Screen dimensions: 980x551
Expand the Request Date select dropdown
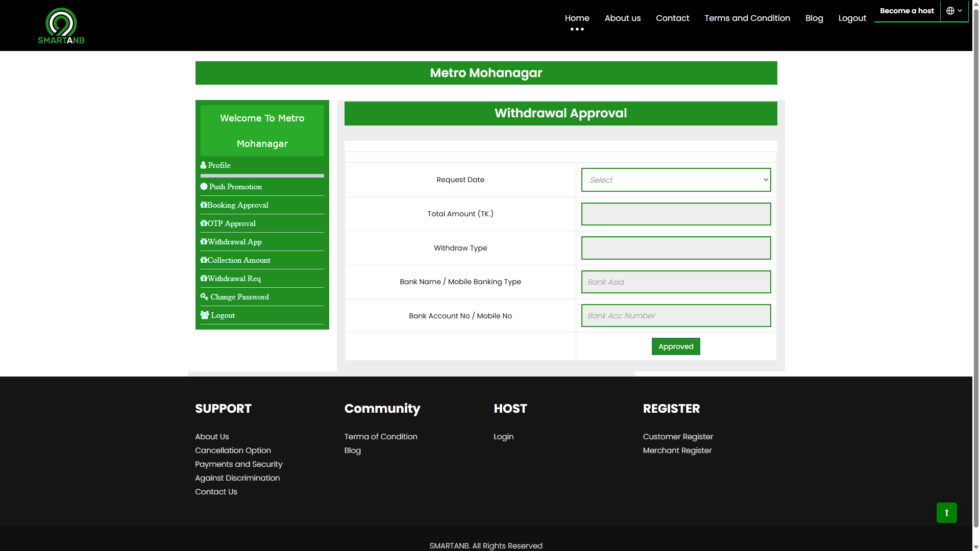[x=676, y=180]
